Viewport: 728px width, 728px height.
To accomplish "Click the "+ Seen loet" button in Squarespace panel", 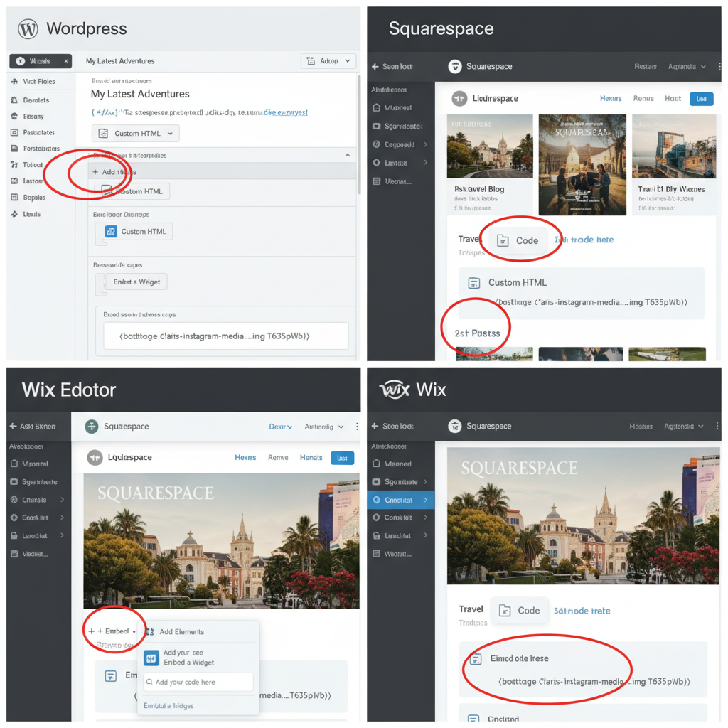I will pos(392,66).
